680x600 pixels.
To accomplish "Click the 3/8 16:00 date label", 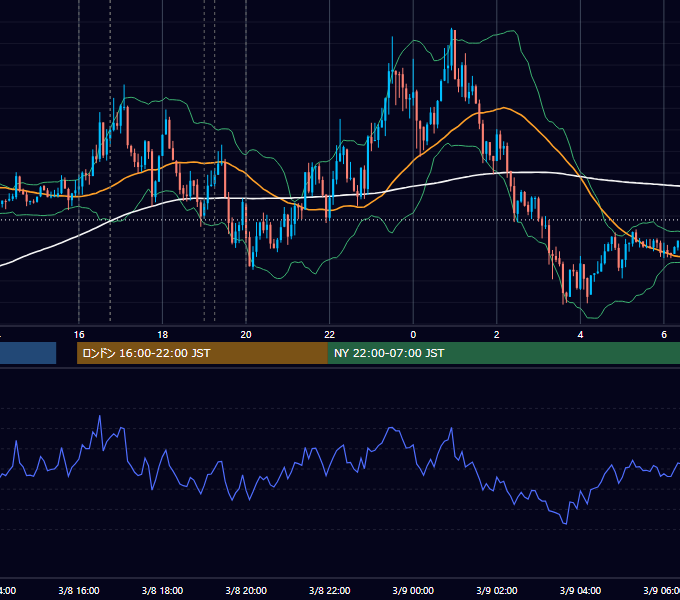I will (x=79, y=590).
